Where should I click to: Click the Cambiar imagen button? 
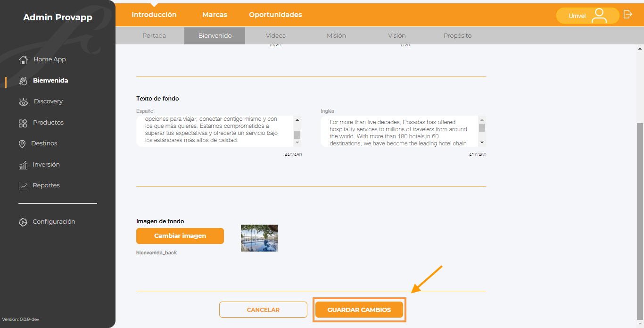pos(180,236)
